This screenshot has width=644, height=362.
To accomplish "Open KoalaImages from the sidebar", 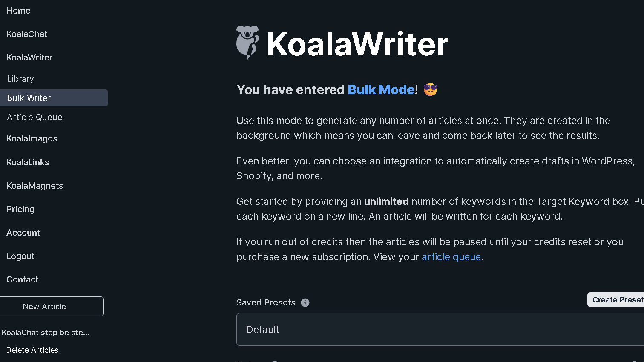I will [x=32, y=138].
